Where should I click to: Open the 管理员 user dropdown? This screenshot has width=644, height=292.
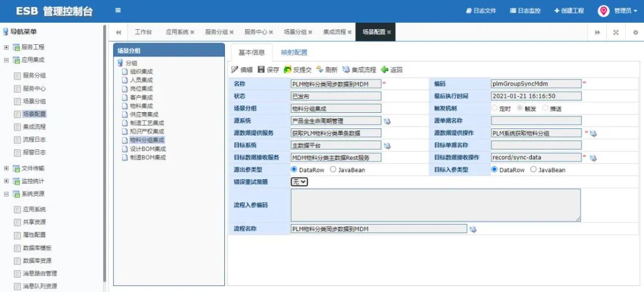[626, 11]
